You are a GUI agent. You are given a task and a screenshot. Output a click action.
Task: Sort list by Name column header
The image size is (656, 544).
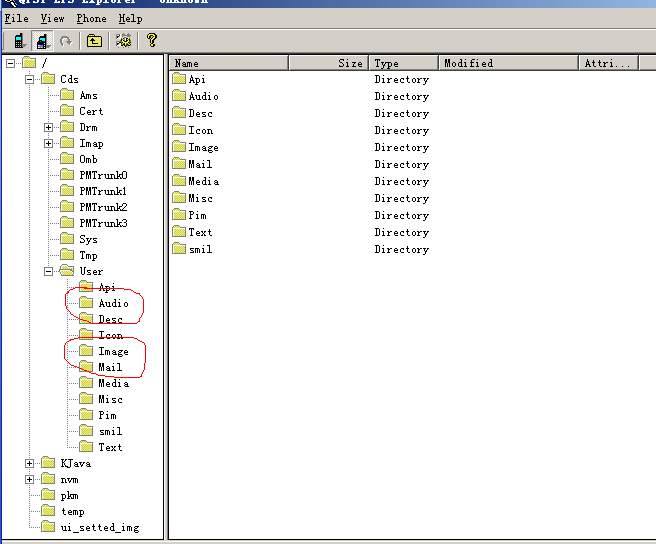pyautogui.click(x=228, y=63)
